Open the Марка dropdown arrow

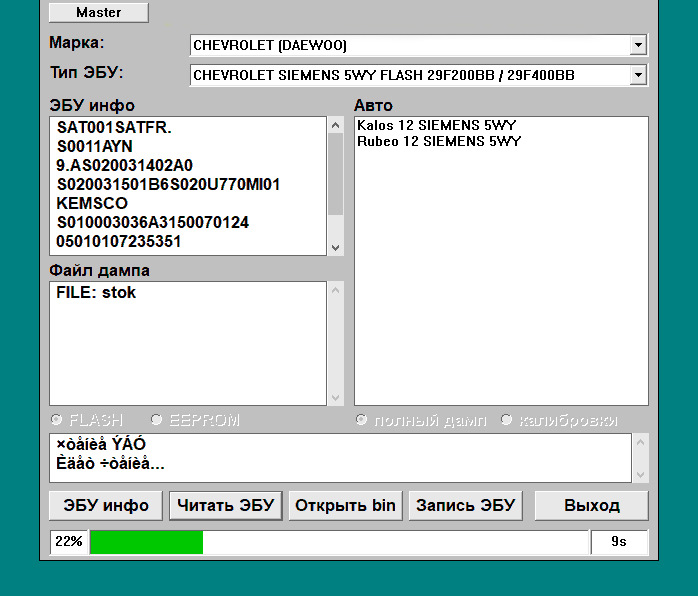(x=638, y=45)
